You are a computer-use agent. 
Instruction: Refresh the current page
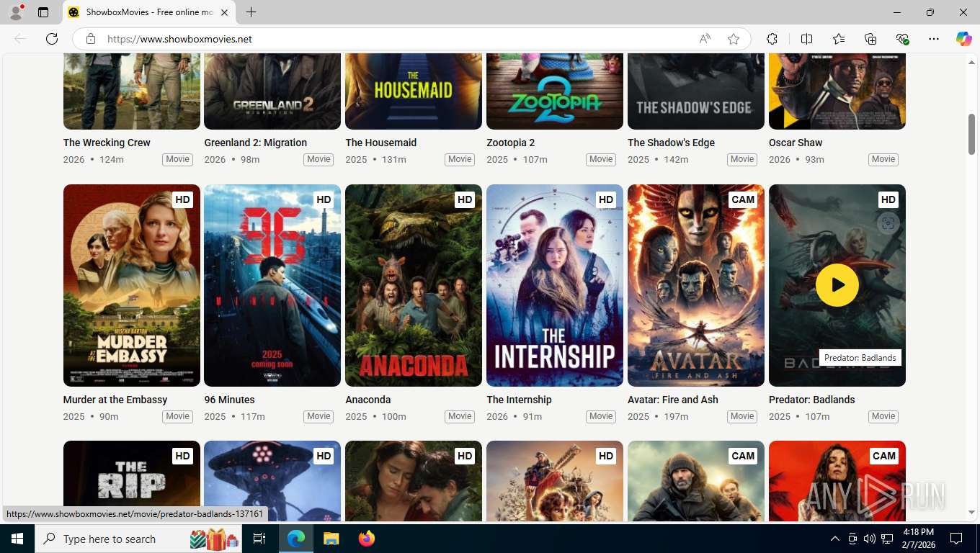52,39
